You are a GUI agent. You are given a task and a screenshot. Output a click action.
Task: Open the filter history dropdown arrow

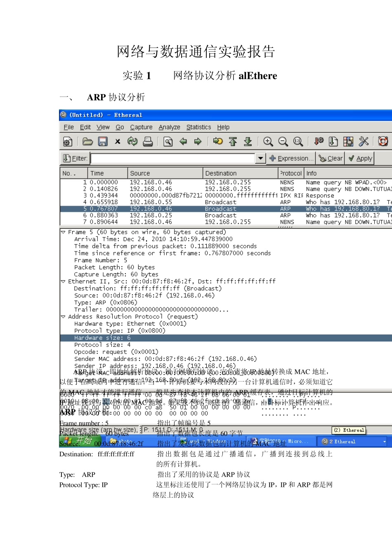[x=260, y=158]
